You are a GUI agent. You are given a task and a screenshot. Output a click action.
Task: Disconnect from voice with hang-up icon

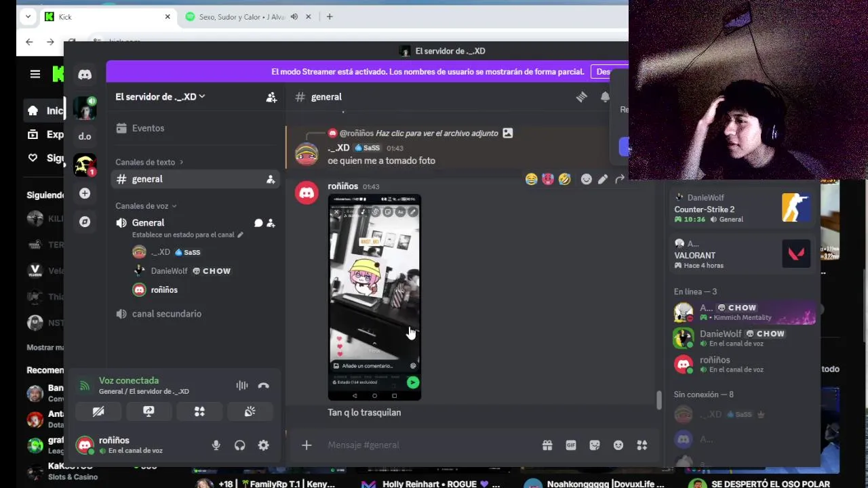(264, 386)
